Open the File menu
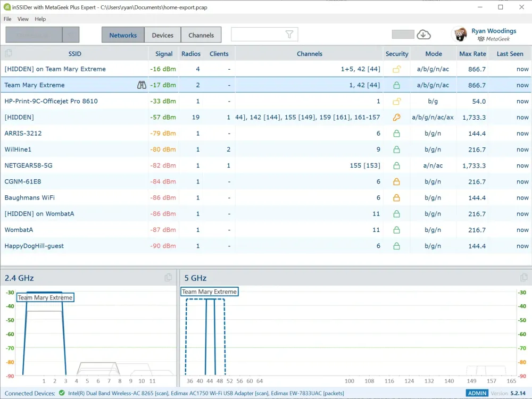The height and width of the screenshot is (399, 532). pos(7,19)
